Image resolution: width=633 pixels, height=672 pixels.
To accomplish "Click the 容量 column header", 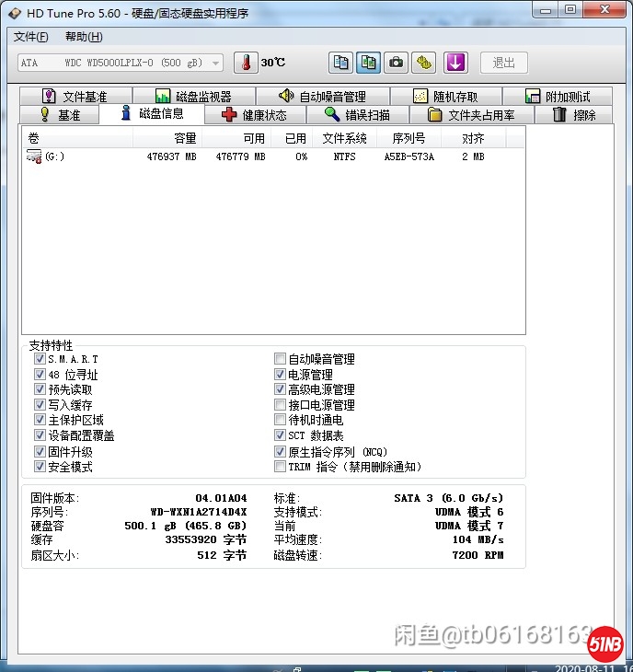I will coord(167,138).
